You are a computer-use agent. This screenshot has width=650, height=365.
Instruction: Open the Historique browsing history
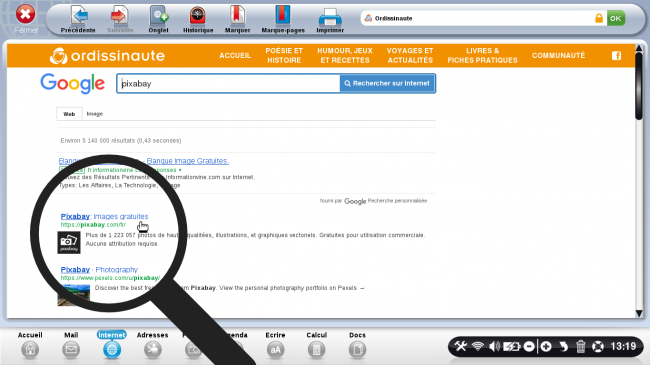click(x=198, y=19)
